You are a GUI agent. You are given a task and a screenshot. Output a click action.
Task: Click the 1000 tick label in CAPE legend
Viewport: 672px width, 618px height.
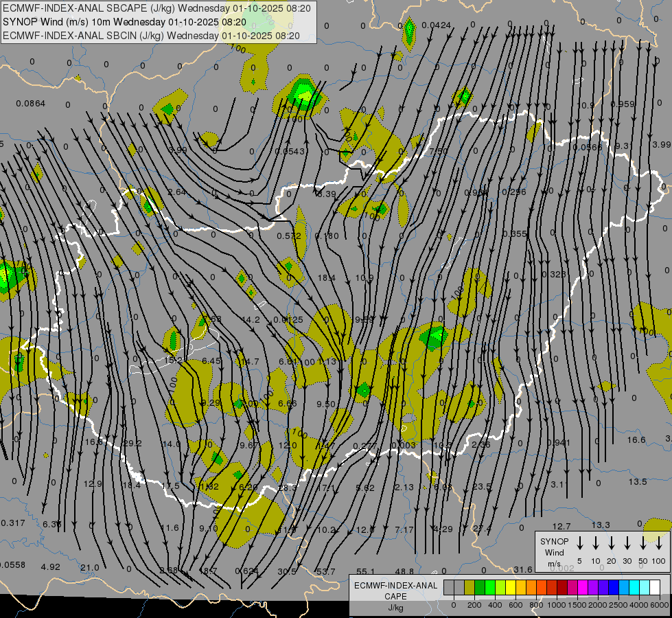point(557,605)
